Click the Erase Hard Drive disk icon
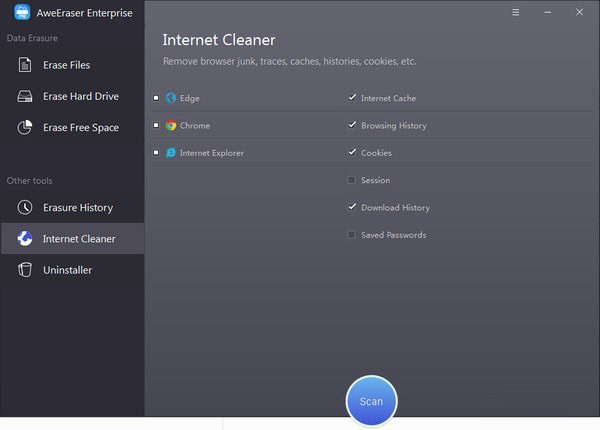 [25, 96]
